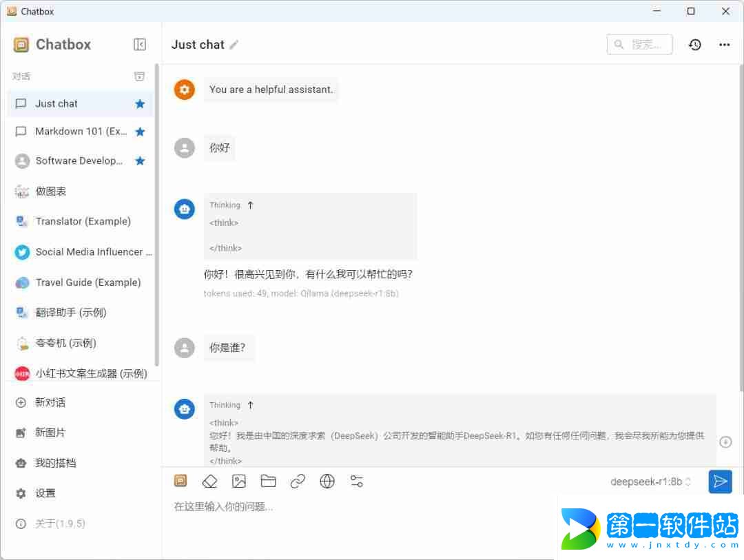Unstar the Markdown 101 conversation
This screenshot has height=560, width=744.
[139, 132]
